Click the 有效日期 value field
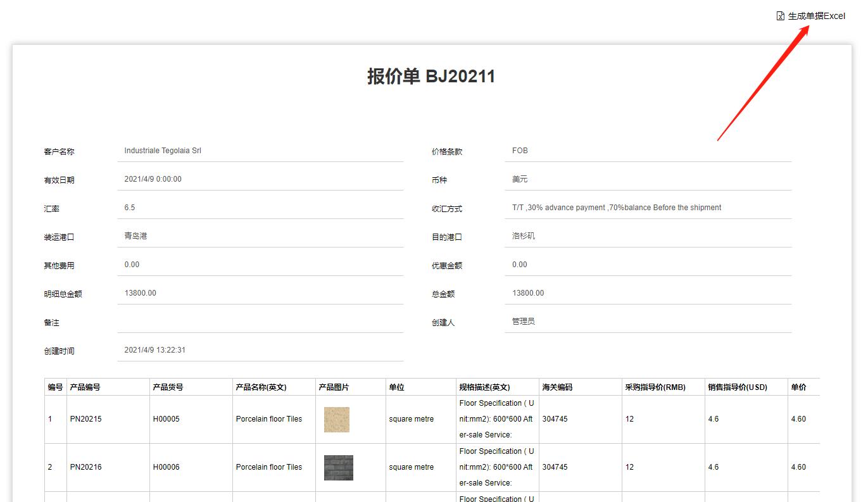The width and height of the screenshot is (868, 502). point(260,179)
